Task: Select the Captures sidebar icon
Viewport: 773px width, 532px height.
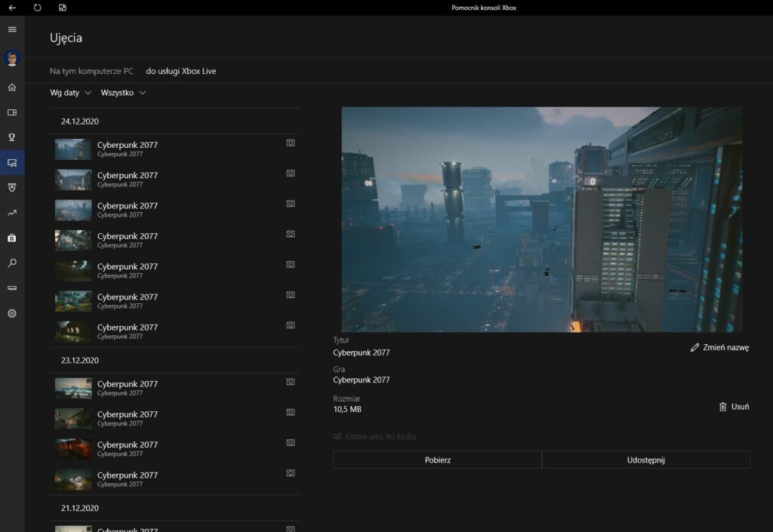Action: [x=12, y=162]
